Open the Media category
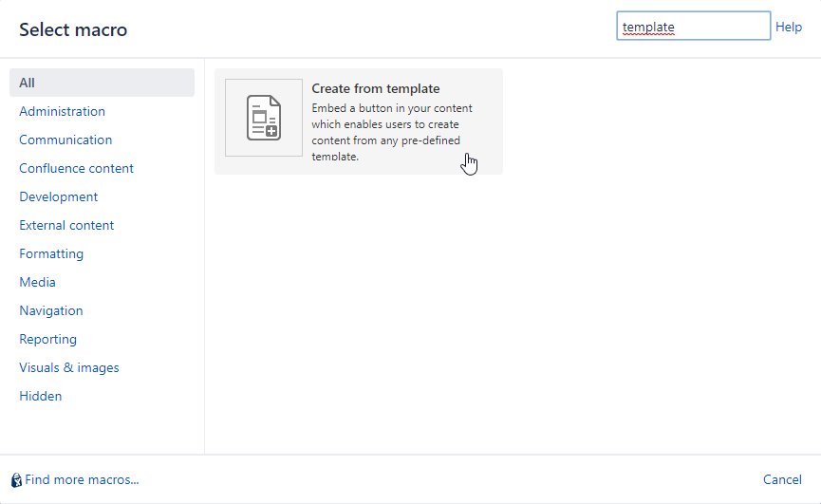The height and width of the screenshot is (504, 821). pyautogui.click(x=37, y=283)
